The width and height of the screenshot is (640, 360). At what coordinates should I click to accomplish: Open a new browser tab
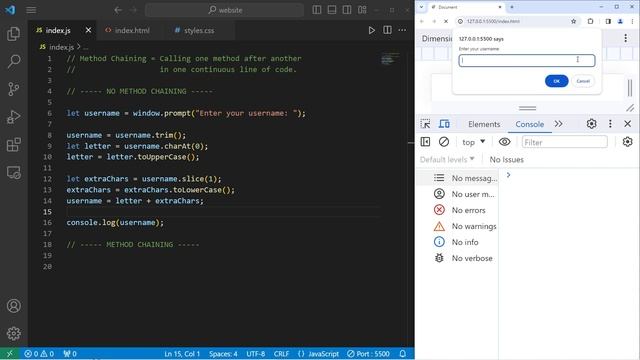pyautogui.click(x=512, y=7)
